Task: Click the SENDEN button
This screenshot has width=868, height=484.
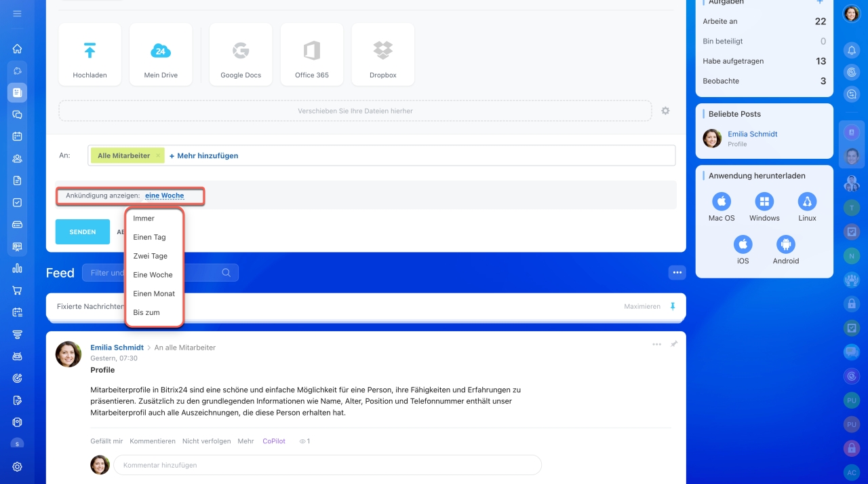Action: click(83, 232)
